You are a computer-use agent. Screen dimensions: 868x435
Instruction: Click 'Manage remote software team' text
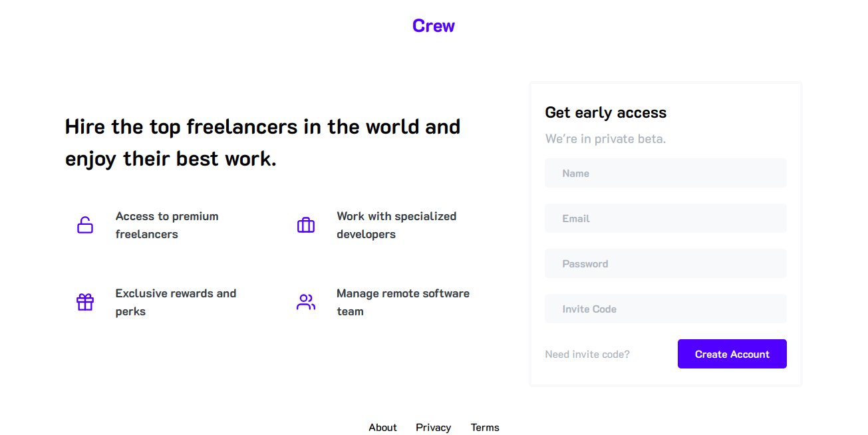coord(403,303)
